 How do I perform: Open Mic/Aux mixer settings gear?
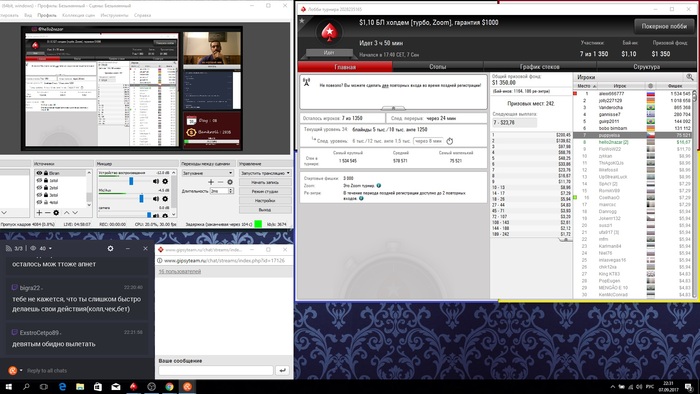(x=165, y=199)
